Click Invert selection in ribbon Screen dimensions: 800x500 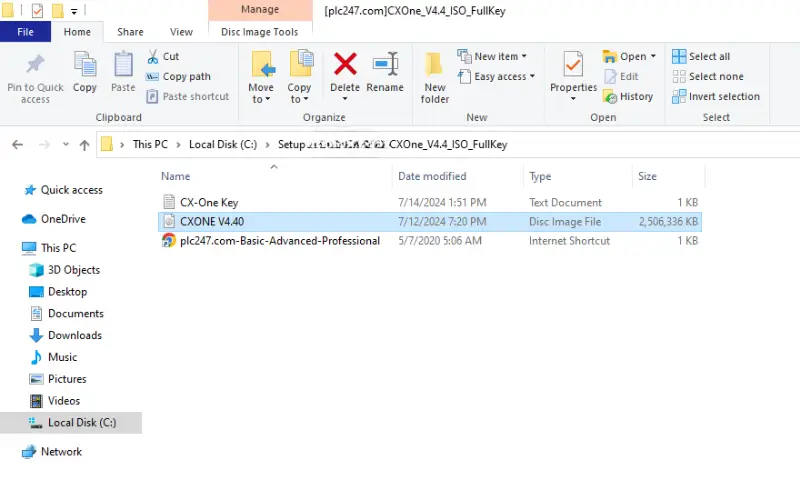[x=716, y=96]
